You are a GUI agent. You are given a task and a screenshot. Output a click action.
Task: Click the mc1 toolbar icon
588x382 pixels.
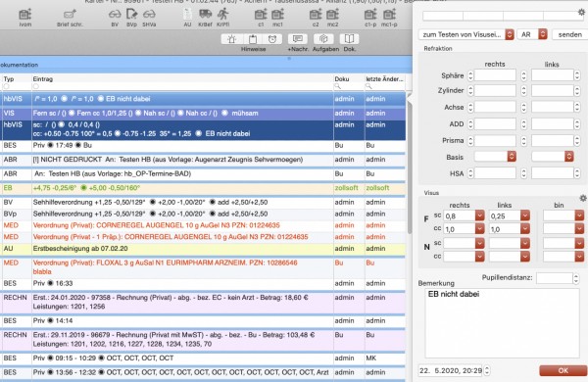pos(277,15)
